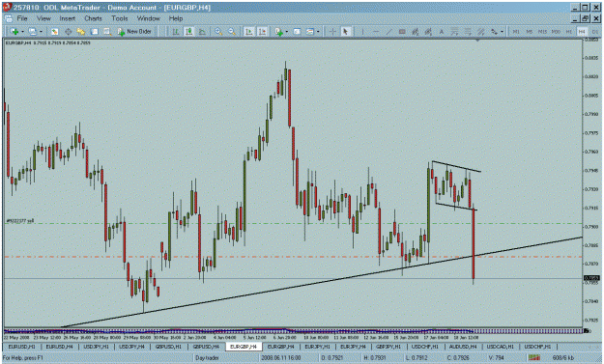The image size is (604, 364).
Task: Toggle chart auto scroll
Action: pyautogui.click(x=248, y=32)
